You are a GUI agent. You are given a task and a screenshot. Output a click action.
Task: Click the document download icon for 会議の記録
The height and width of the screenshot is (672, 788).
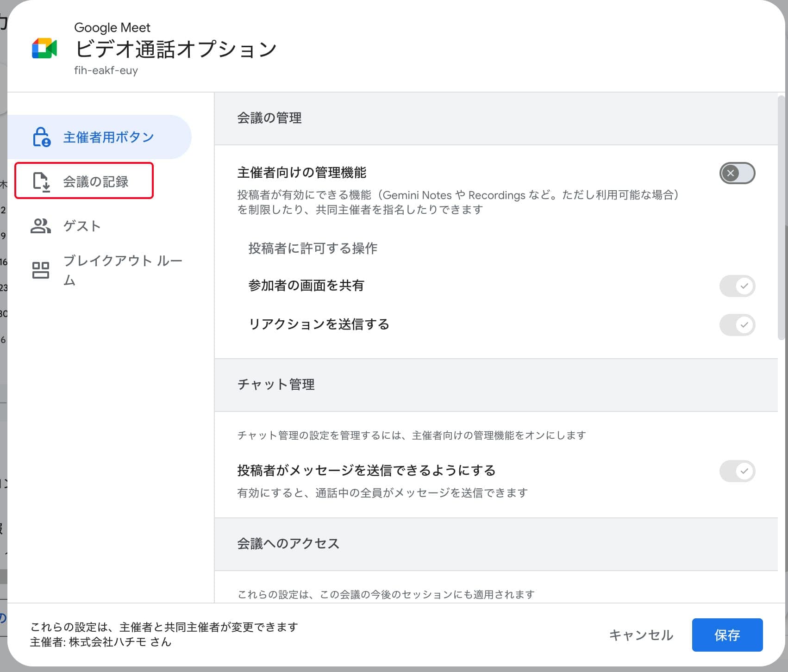(x=41, y=181)
